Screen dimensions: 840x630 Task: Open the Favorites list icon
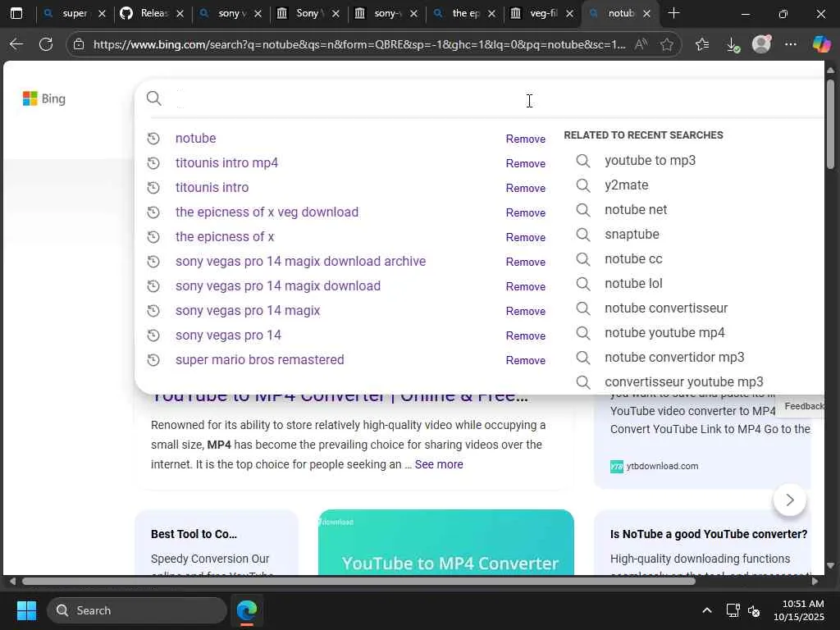(x=702, y=44)
